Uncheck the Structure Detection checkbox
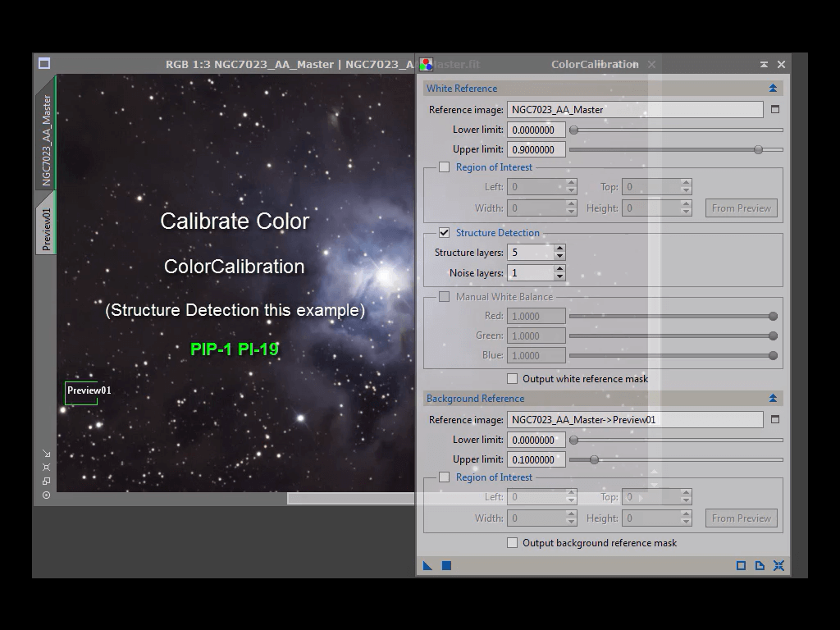This screenshot has height=630, width=840. point(444,233)
